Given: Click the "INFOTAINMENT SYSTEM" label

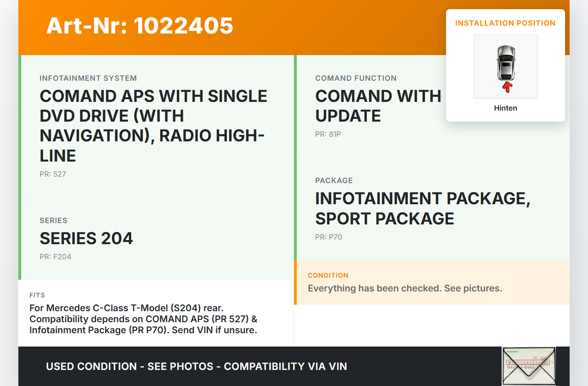Looking at the screenshot, I should tap(88, 78).
